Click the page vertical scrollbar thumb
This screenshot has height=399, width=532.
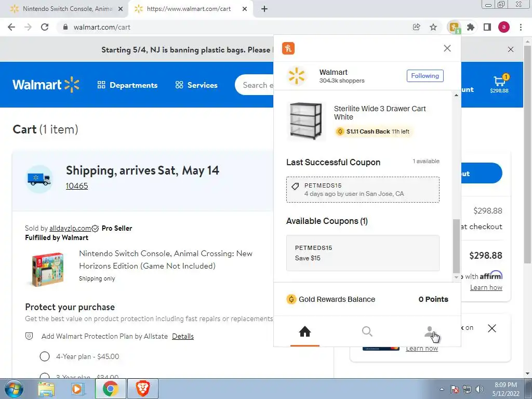click(x=527, y=154)
